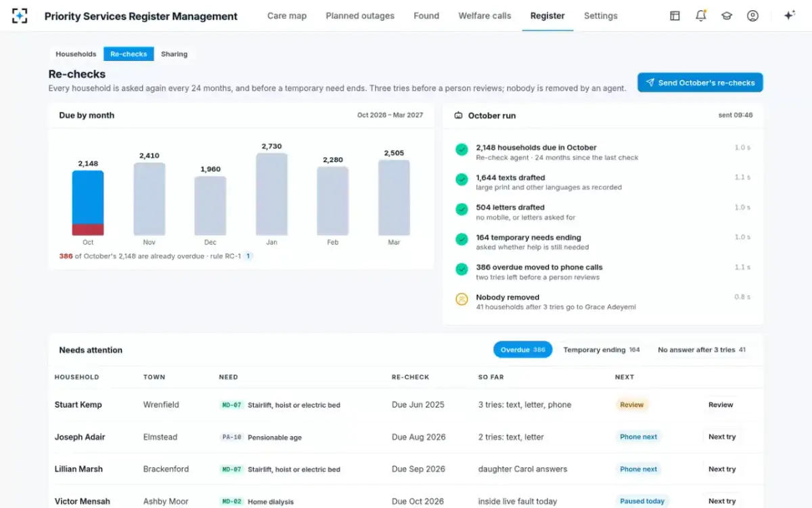
Task: Filter by Temporary ending 164
Action: tap(602, 350)
